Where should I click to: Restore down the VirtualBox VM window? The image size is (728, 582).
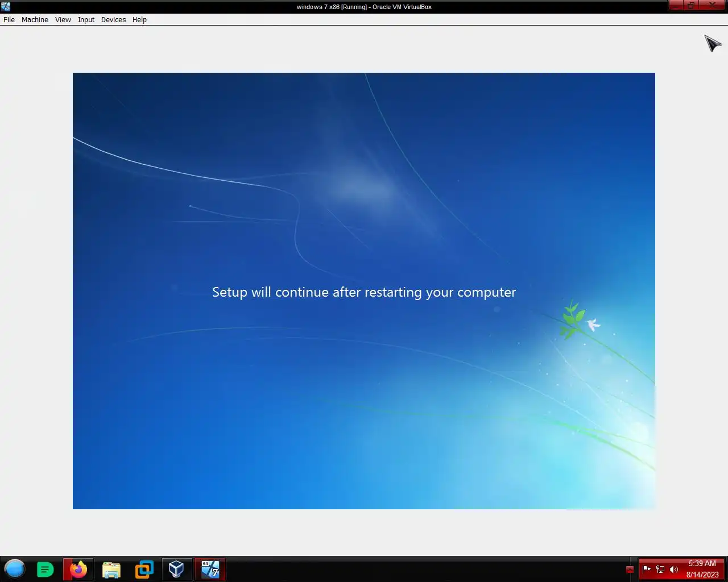point(690,5)
